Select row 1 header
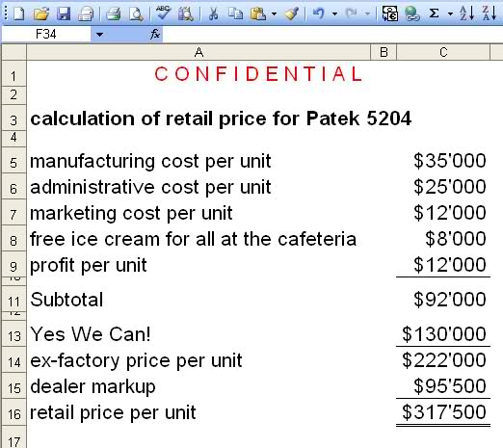The width and height of the screenshot is (503, 448). coord(13,73)
